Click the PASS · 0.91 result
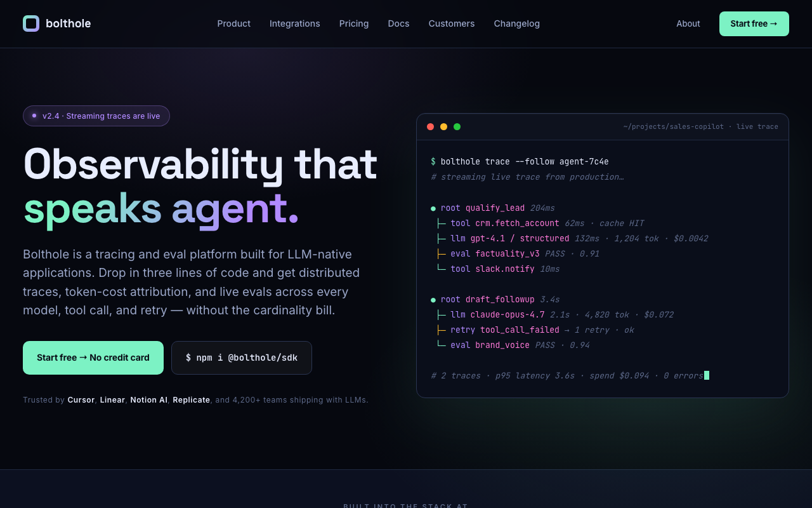 click(x=572, y=253)
